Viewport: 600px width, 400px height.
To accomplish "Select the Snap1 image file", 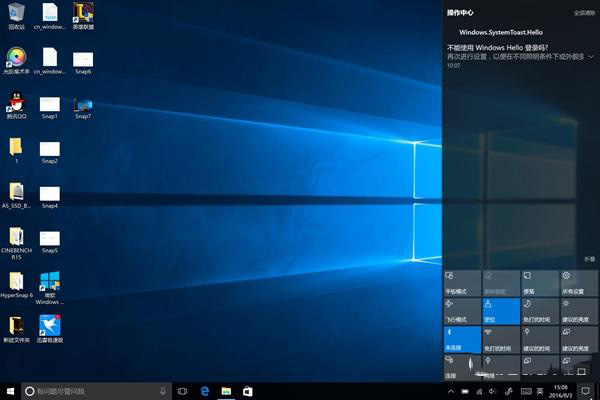I will click(50, 107).
